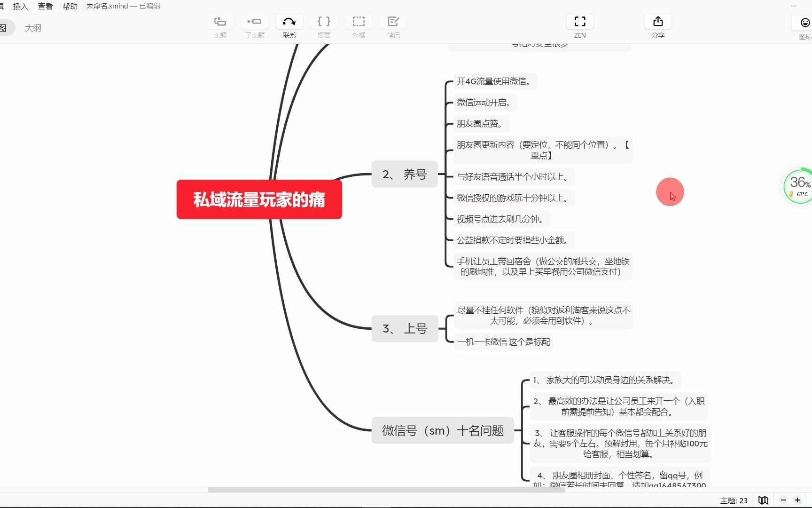Select the 朋友圈相册封面、个性签名 subtopic
The height and width of the screenshot is (508, 812).
point(619,477)
